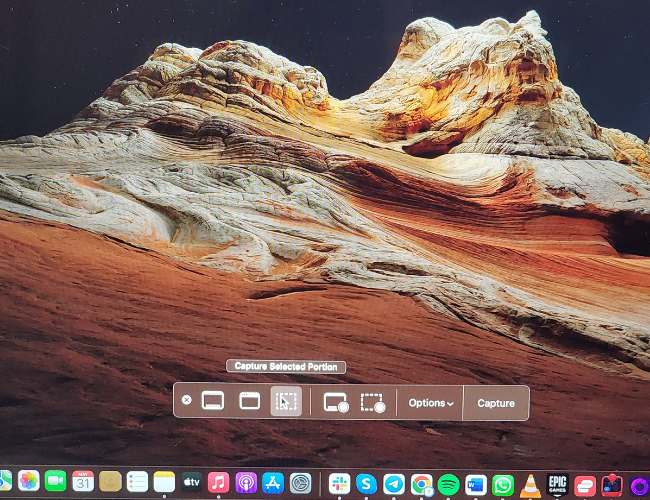Launch FaceTime from the dock
Screen dimensions: 650x500
tap(56, 481)
